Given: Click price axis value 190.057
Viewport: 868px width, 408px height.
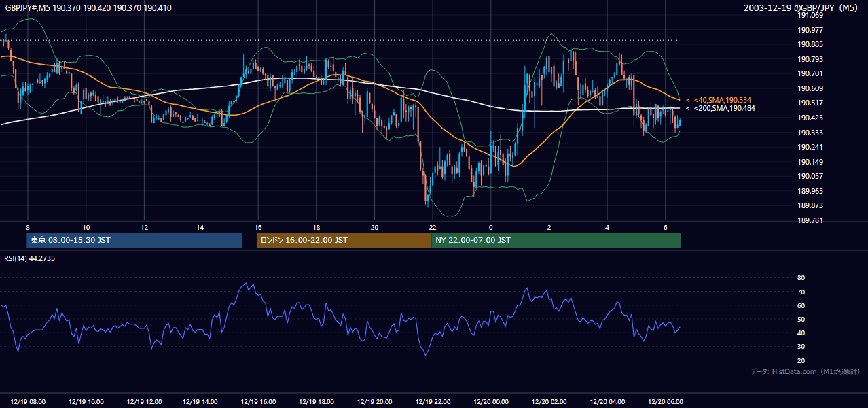Looking at the screenshot, I should click(x=812, y=176).
